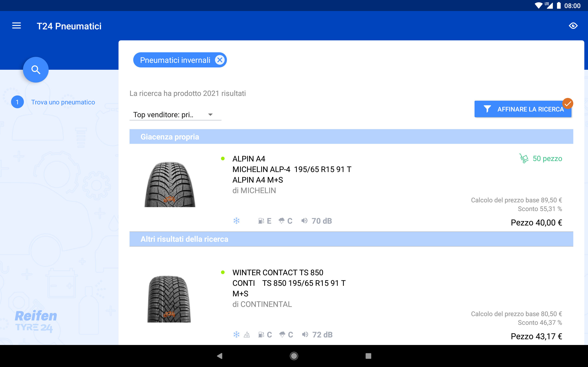Image resolution: width=588 pixels, height=367 pixels.
Task: Tap the round search magnifier button
Action: tap(36, 70)
